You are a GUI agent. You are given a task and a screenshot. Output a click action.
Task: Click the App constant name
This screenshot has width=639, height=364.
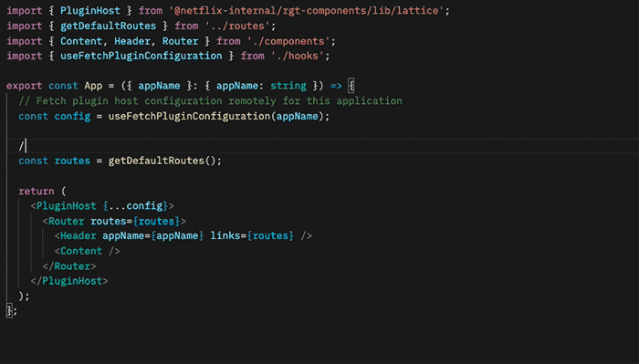pyautogui.click(x=93, y=86)
